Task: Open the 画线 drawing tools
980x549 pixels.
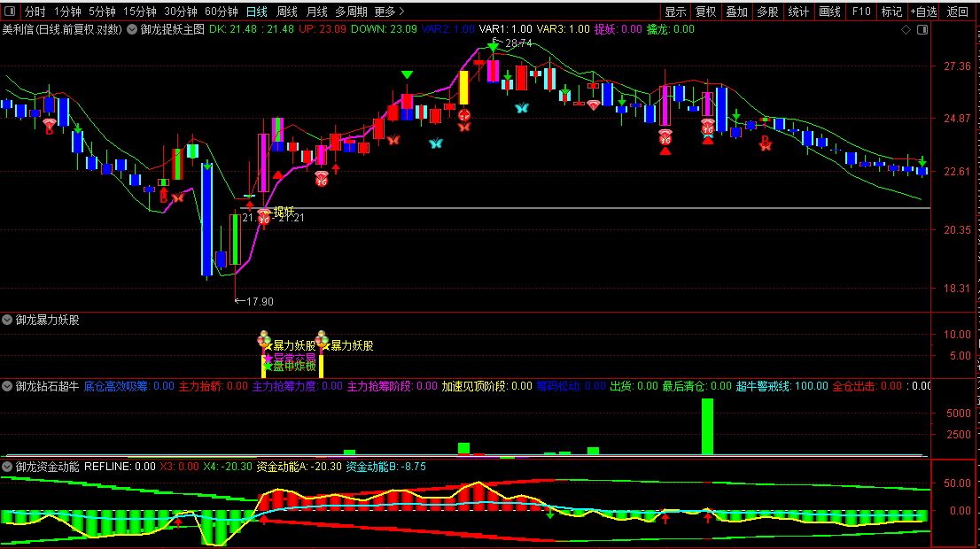Action: (x=830, y=12)
